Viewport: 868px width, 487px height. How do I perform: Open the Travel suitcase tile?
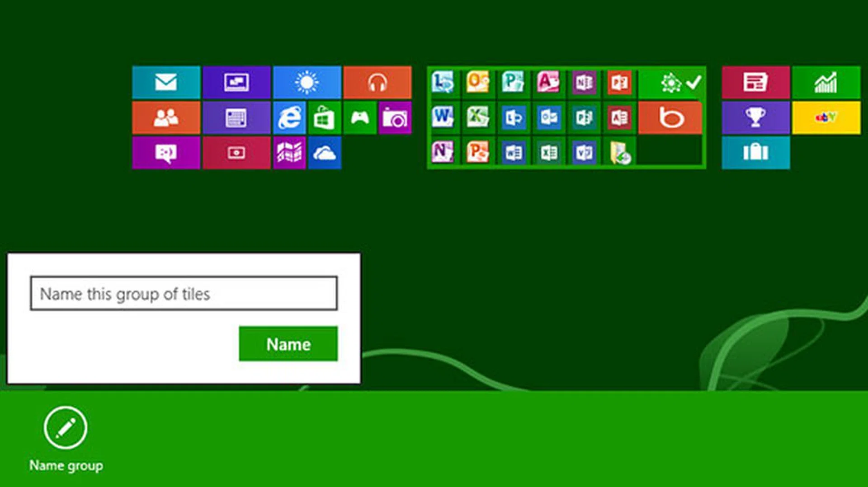[x=755, y=153]
